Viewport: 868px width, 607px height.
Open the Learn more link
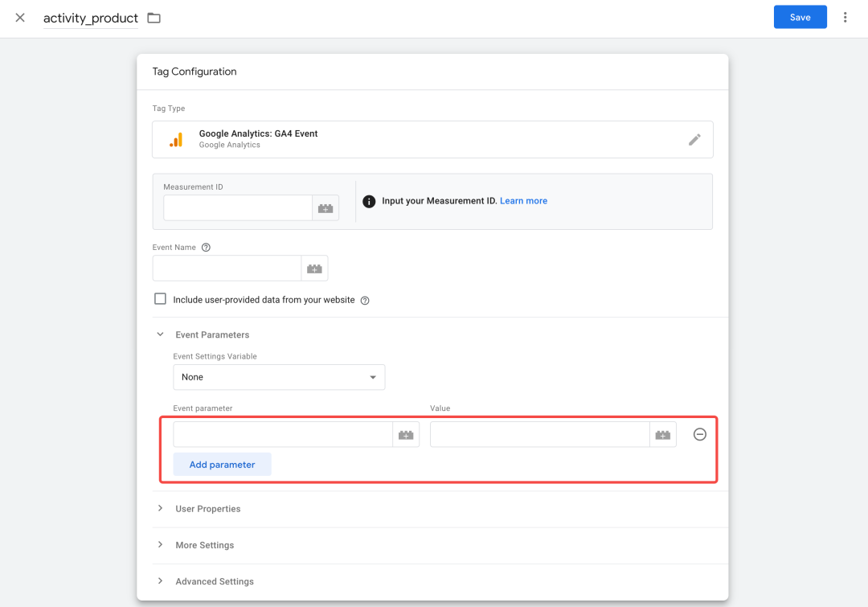(523, 201)
